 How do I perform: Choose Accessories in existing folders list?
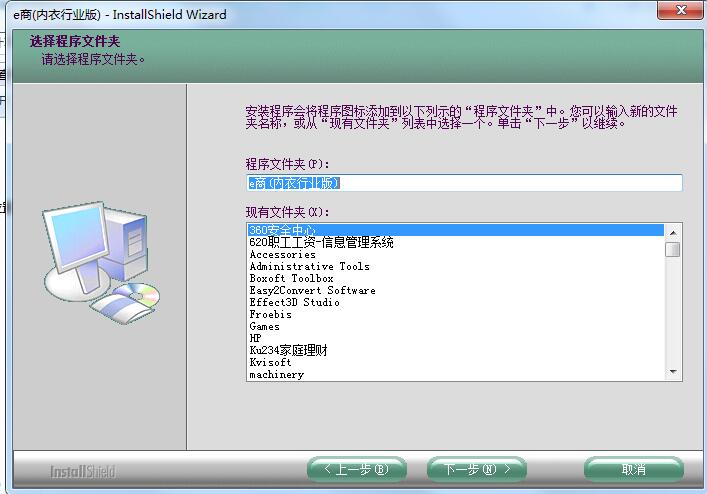click(455, 255)
